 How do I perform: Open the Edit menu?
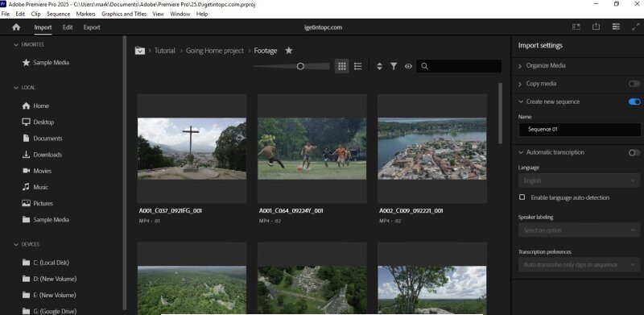(20, 14)
